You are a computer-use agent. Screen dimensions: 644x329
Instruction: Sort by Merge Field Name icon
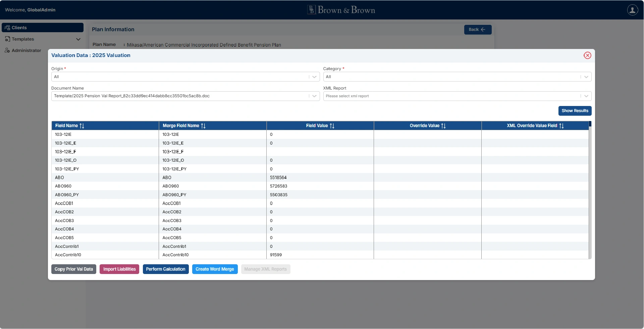point(203,126)
